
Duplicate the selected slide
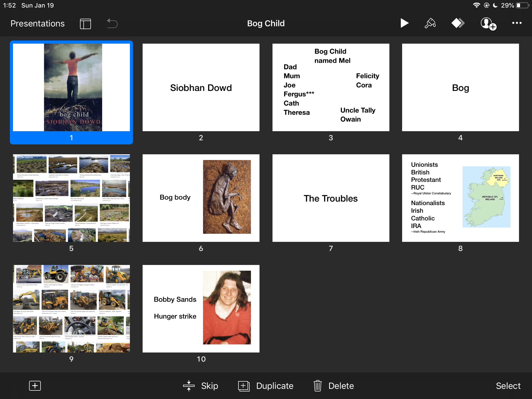tap(266, 386)
